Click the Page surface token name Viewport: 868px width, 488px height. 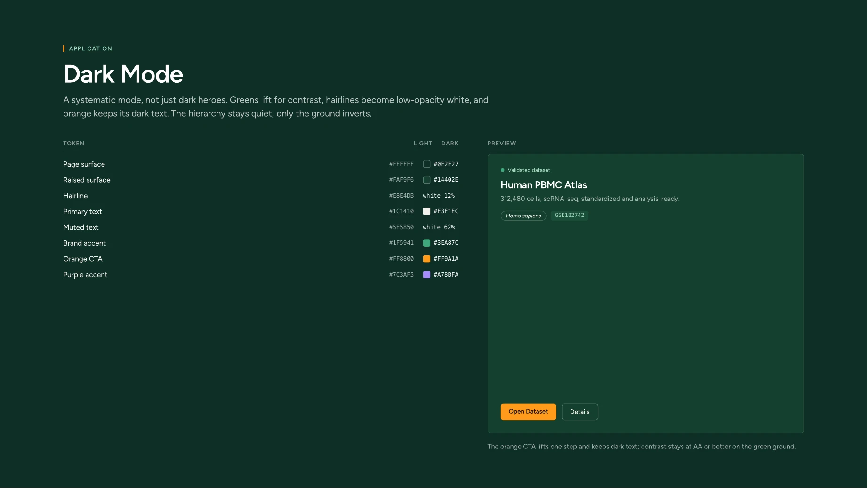(x=84, y=164)
